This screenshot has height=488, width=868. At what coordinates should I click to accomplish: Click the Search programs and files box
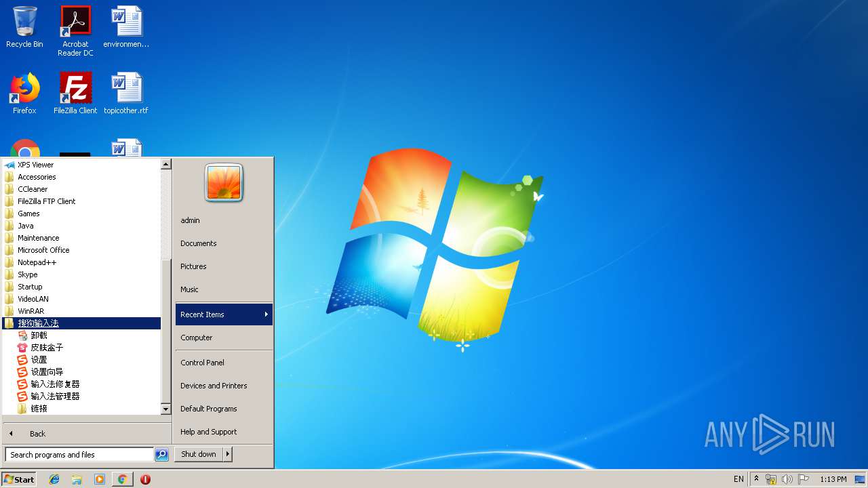pos(79,455)
